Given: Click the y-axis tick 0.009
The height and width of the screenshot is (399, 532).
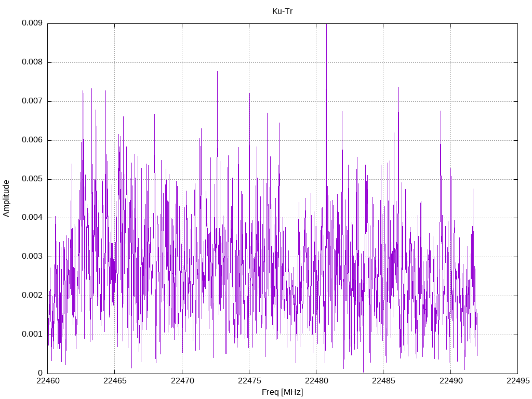Looking at the screenshot, I should [x=32, y=23].
